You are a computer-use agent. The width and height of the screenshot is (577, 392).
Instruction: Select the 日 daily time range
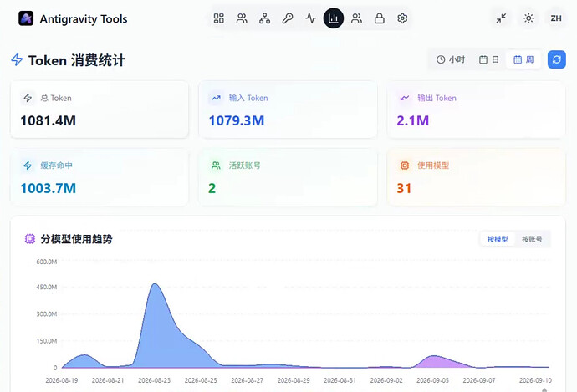(488, 59)
